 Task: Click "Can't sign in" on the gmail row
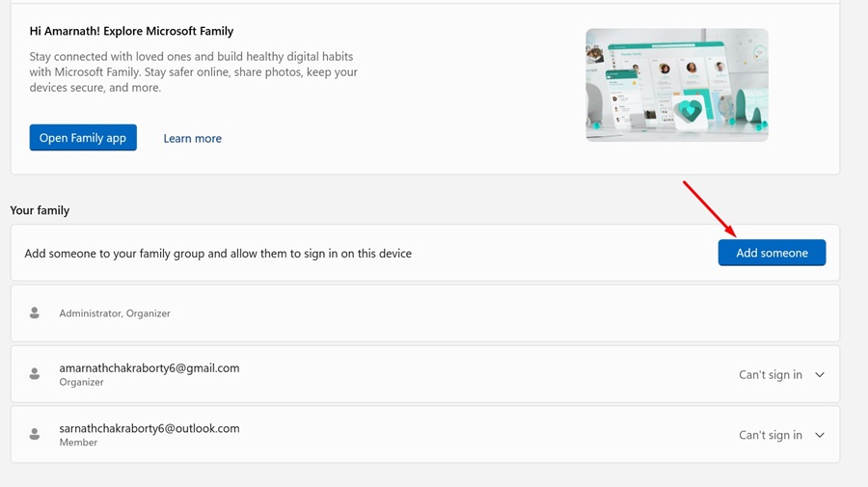click(770, 375)
